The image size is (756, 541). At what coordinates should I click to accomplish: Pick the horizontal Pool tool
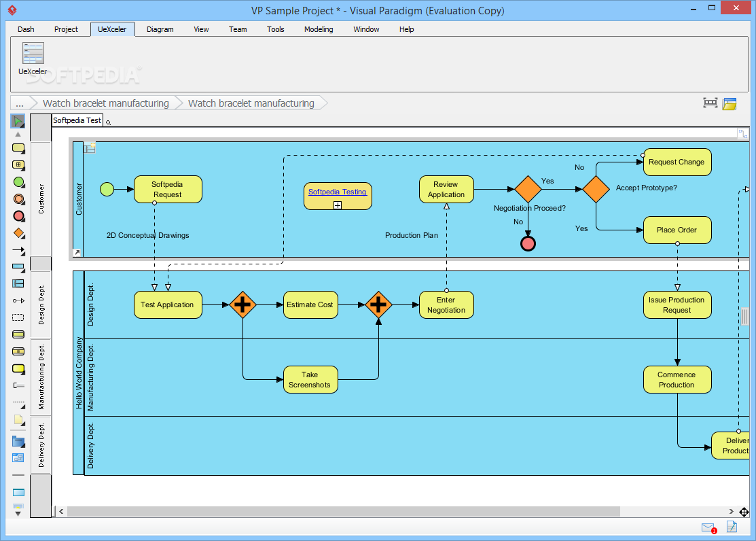tap(18, 267)
